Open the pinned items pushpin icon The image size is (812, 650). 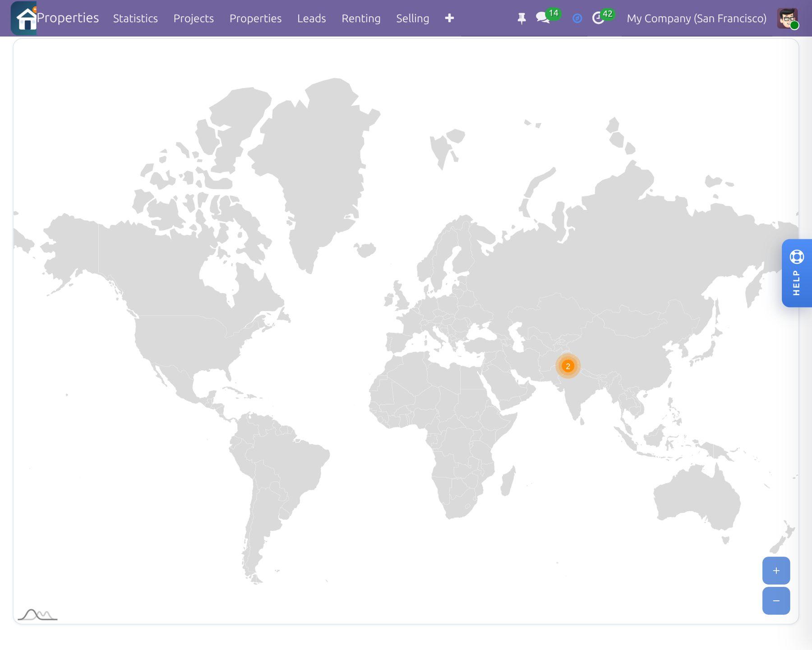tap(521, 19)
